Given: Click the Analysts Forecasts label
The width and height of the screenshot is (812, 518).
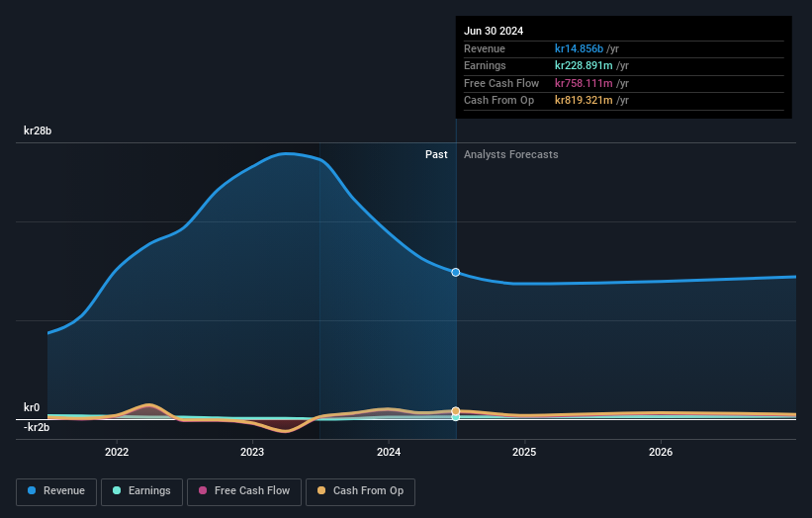Looking at the screenshot, I should (x=510, y=155).
